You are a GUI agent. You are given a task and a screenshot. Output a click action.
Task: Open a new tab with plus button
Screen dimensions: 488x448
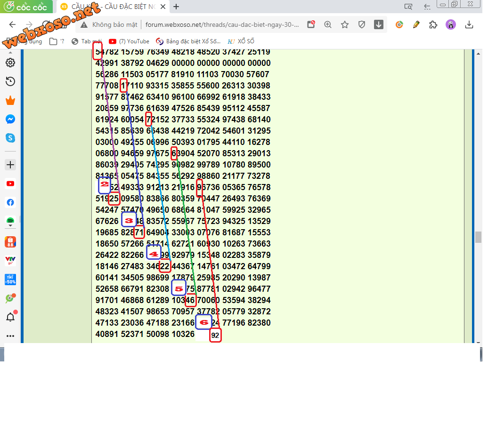tap(176, 7)
